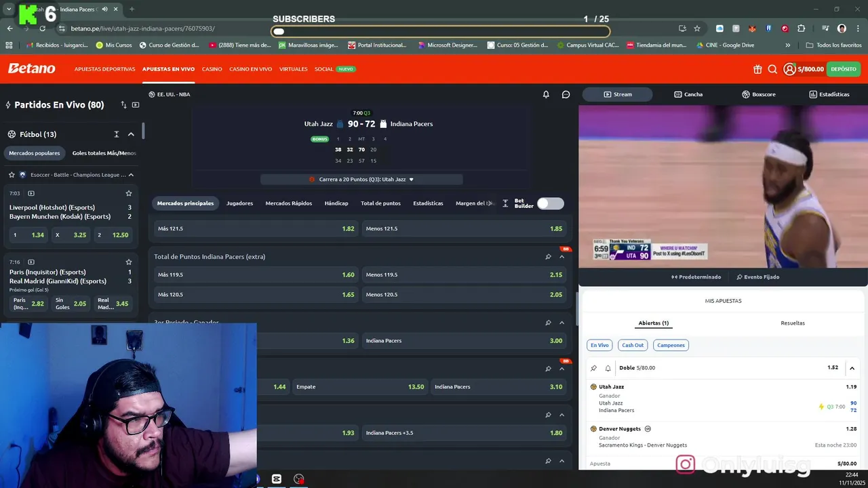Collapse Total de Puntos Indiana Pacers (extra) market

[x=562, y=257]
